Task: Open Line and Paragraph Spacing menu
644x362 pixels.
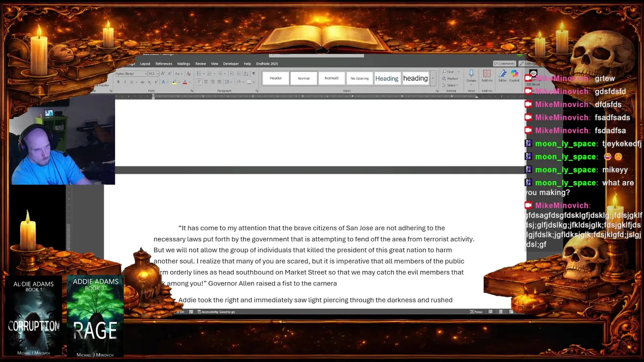Action: 227,82
